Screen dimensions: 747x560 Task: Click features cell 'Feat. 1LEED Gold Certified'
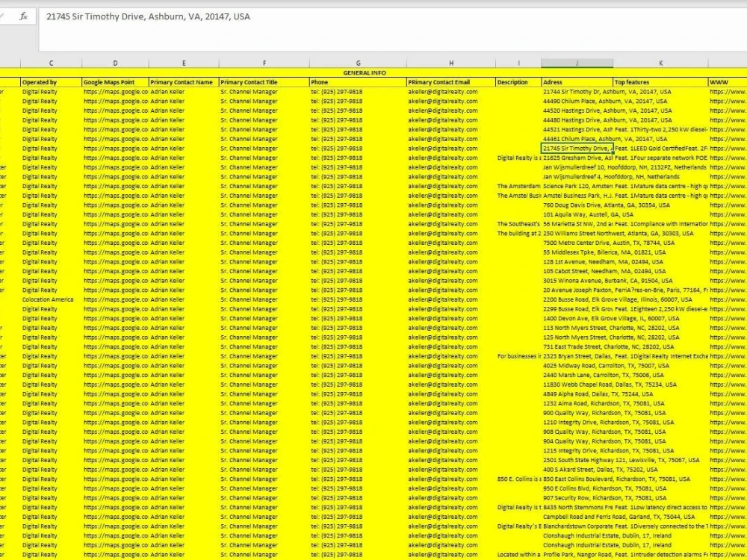pos(661,149)
